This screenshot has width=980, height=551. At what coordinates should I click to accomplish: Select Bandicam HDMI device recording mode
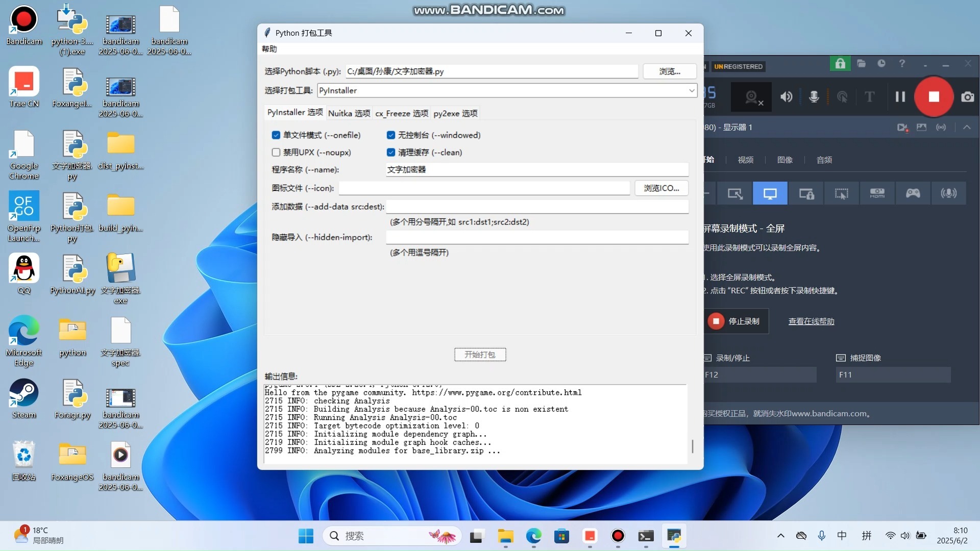[x=877, y=193]
